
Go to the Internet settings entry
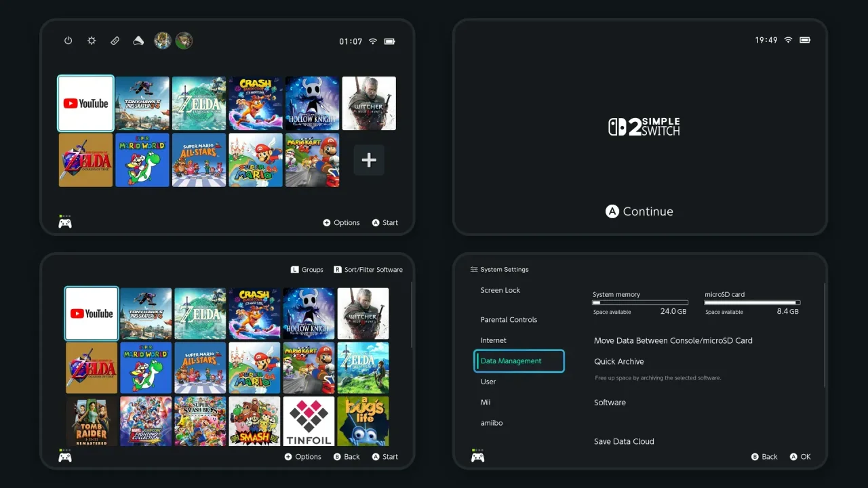(494, 341)
